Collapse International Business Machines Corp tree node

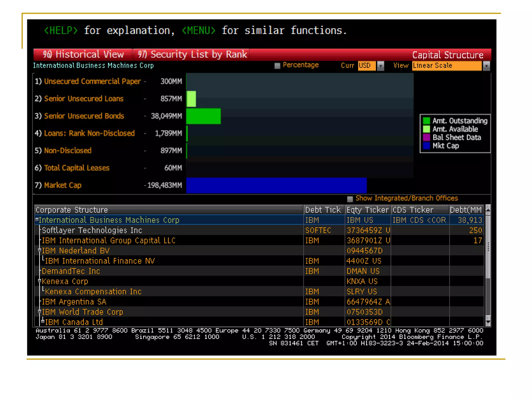coord(37,220)
